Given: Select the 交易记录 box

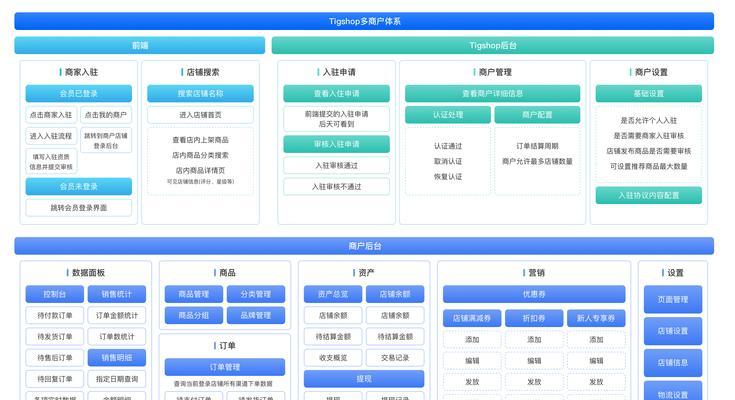Looking at the screenshot, I should [x=395, y=358].
